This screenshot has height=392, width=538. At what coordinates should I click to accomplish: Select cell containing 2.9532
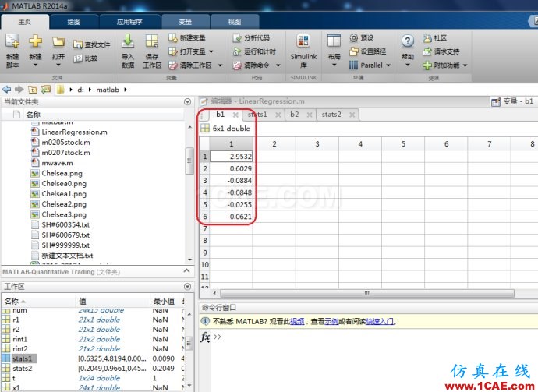tap(231, 157)
